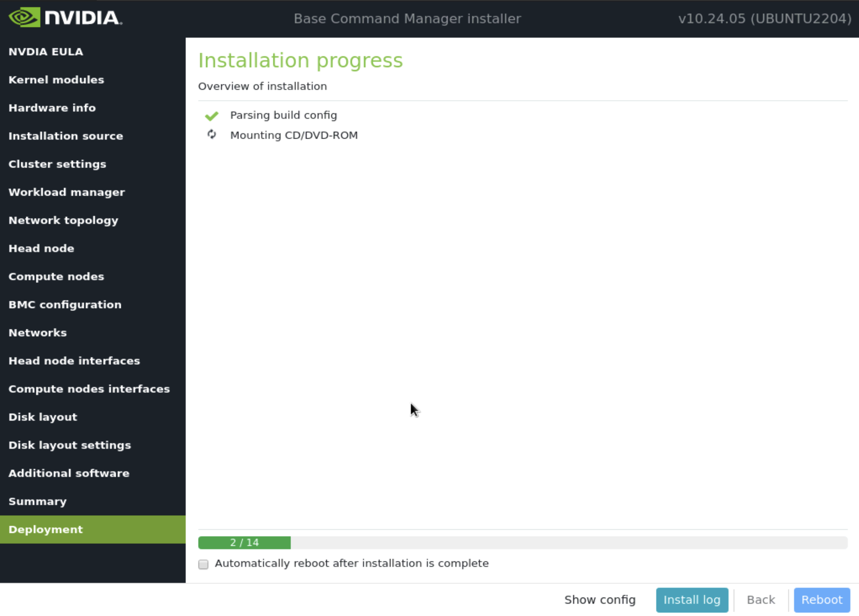Click the Reboot button
859x616 pixels.
click(822, 599)
